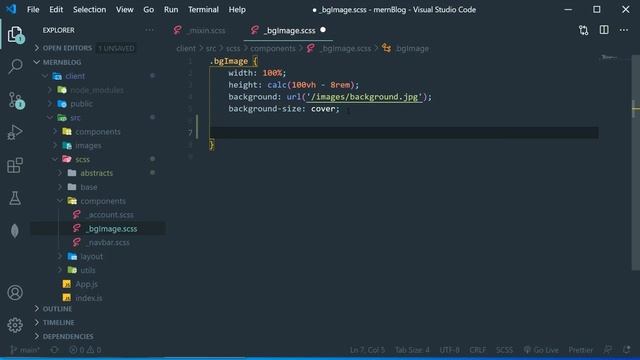Screen dimensions: 640x360
Task: Click the editor vertical scrollbar
Action: [636, 162]
